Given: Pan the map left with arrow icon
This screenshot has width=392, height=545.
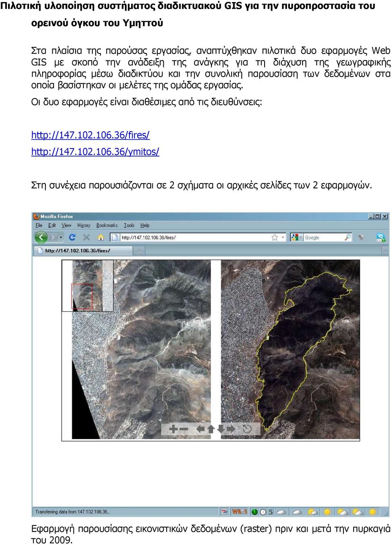Looking at the screenshot, I should click(200, 429).
